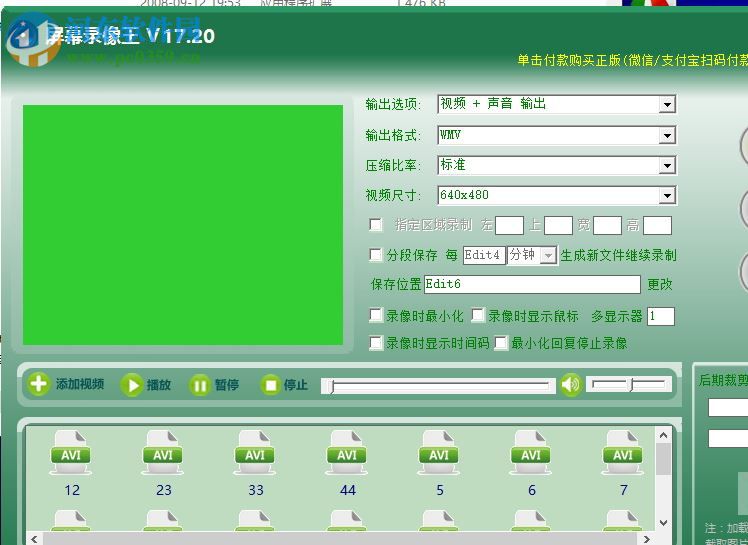Enable 分段保存 checkbox
Image resolution: width=748 pixels, height=545 pixels.
(376, 254)
